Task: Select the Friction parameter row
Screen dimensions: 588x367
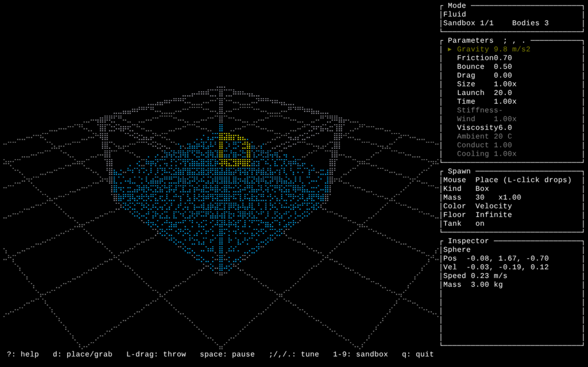Action: point(484,58)
